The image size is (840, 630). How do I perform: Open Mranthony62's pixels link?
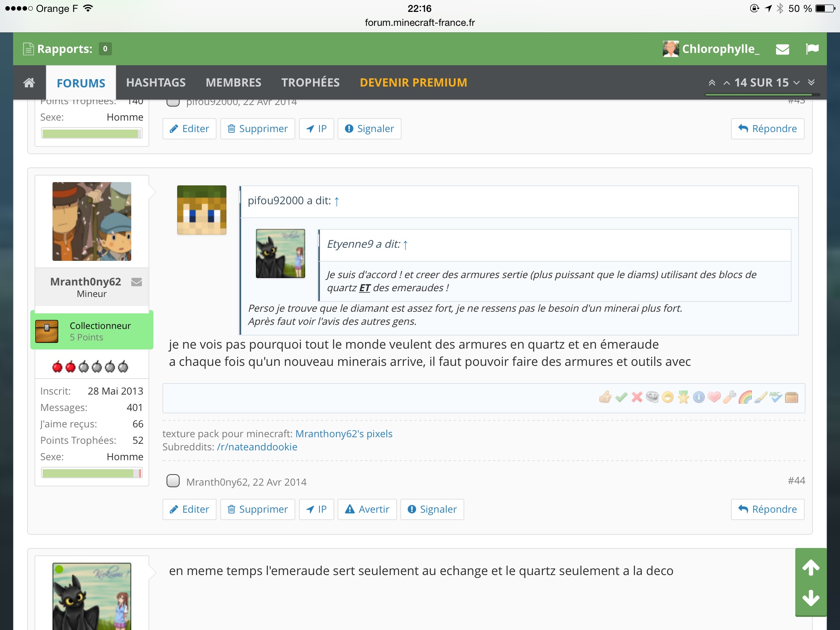tap(344, 434)
